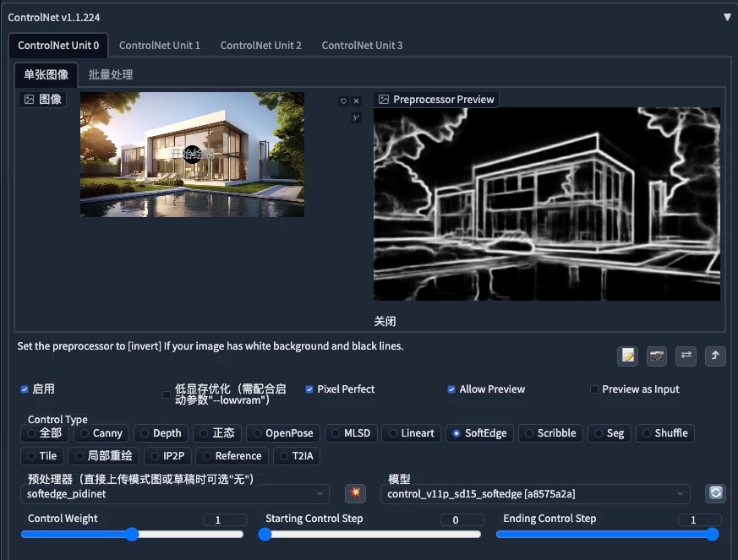Switch to the ControlNet Unit 2 tab
Viewport: 738px width, 560px height.
coord(260,45)
